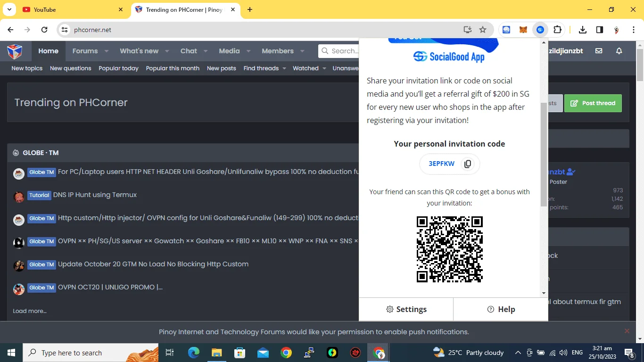Switch ENG input language
The height and width of the screenshot is (362, 644).
tap(577, 353)
